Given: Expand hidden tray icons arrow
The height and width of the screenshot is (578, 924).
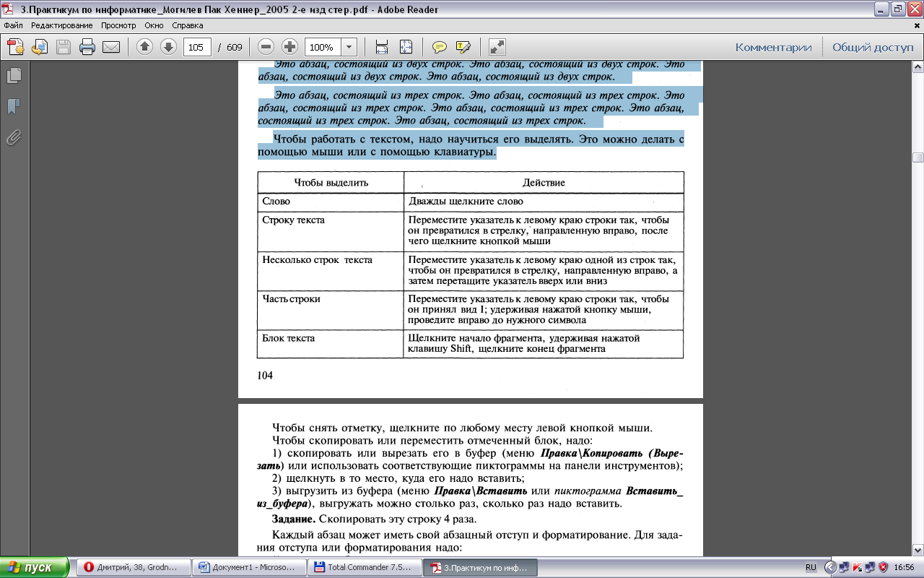Looking at the screenshot, I should (830, 567).
